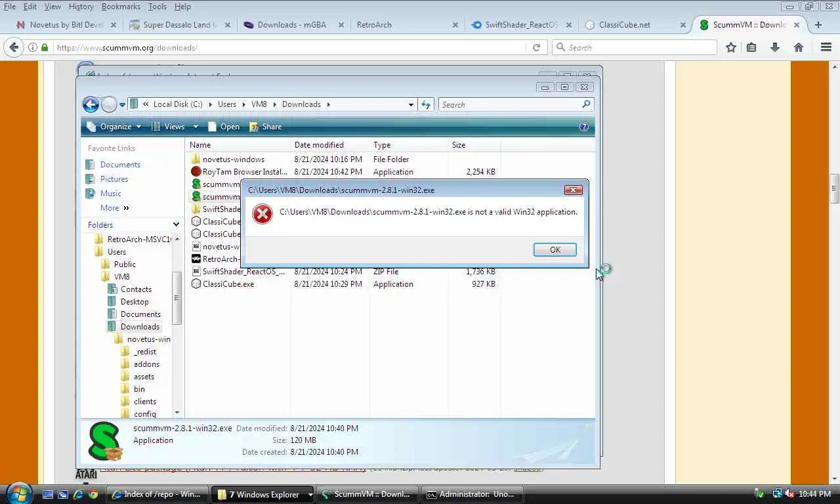
Task: Open Firefox View menu
Action: [x=52, y=7]
